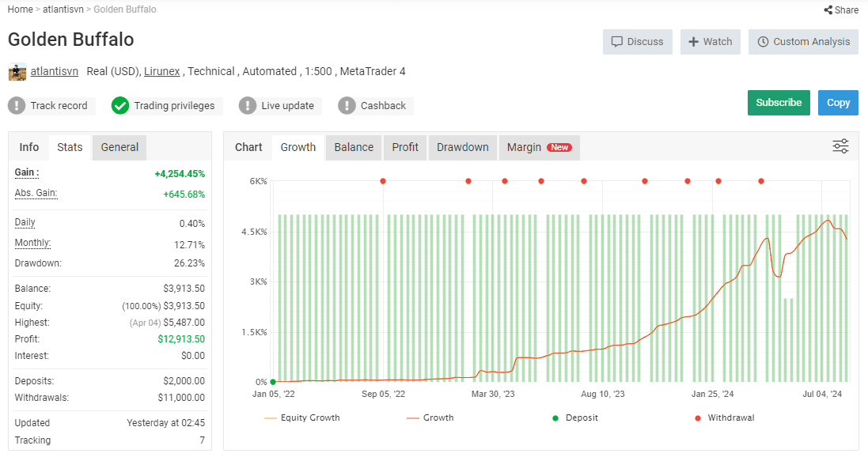Toggle Withdrawal markers in legend

[x=725, y=418]
